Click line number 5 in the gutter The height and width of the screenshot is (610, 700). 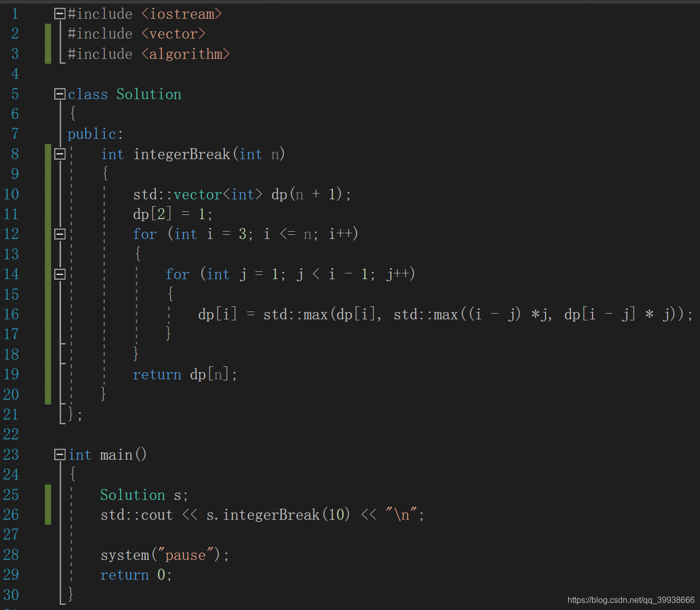click(x=15, y=94)
